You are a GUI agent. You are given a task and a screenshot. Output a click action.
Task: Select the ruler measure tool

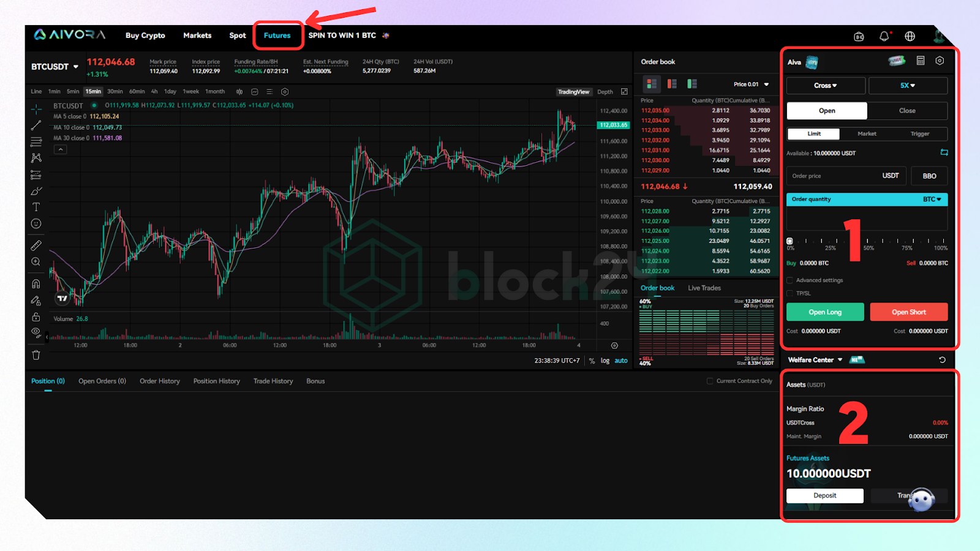[x=36, y=246]
